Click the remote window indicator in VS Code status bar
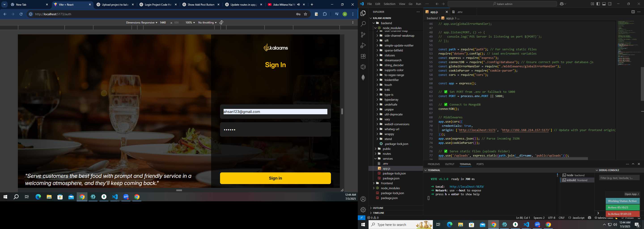 (x=362, y=218)
